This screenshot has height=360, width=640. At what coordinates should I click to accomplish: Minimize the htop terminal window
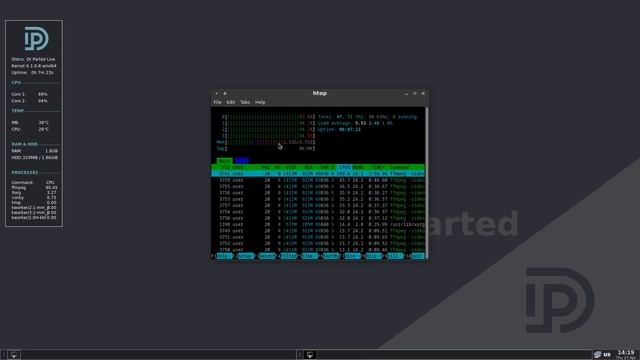(x=407, y=93)
